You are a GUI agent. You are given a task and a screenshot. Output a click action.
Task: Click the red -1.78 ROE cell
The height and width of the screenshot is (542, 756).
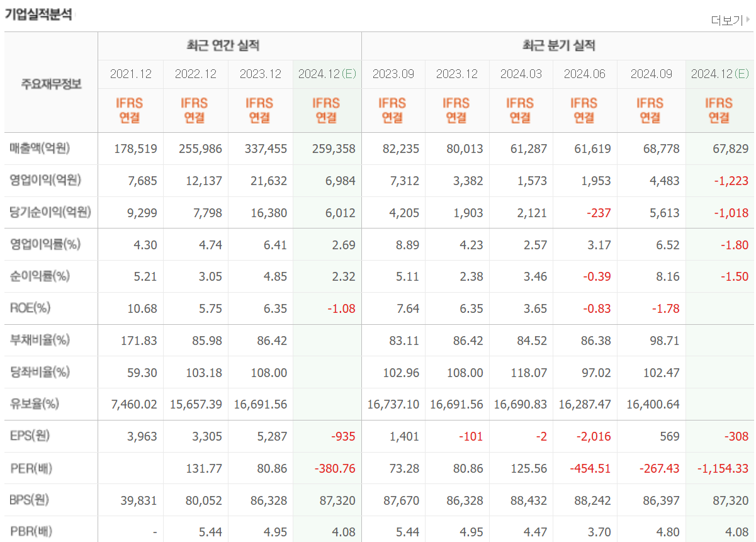pos(665,309)
